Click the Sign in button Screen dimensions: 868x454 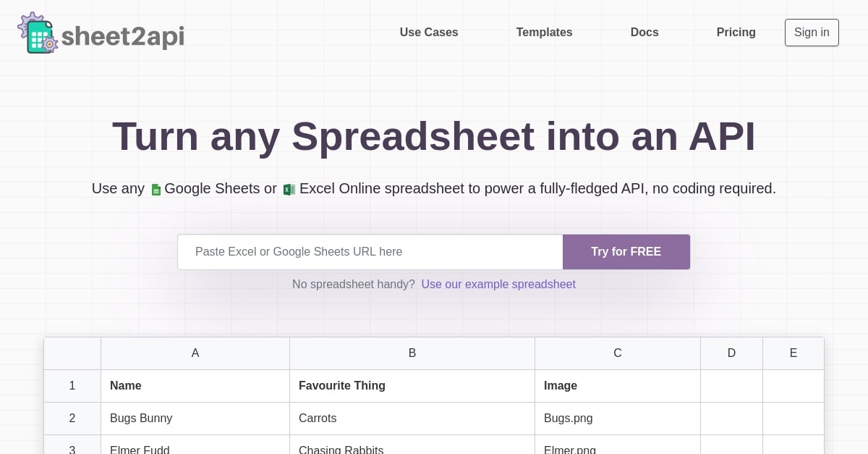pyautogui.click(x=812, y=33)
